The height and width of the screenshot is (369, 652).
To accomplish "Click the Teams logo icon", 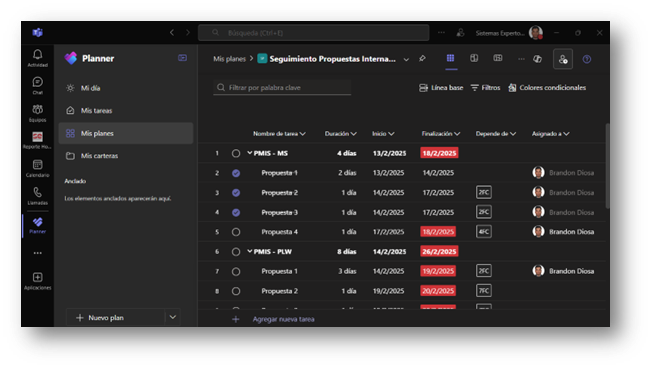I will [x=37, y=32].
